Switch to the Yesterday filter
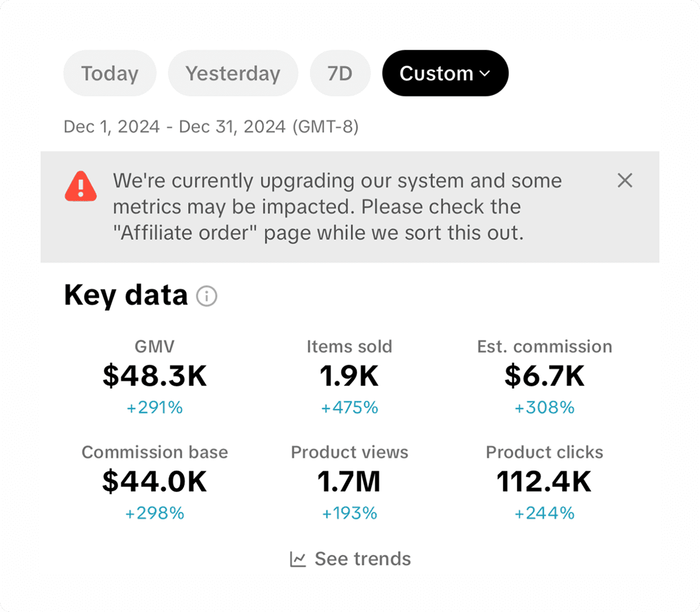 (233, 73)
